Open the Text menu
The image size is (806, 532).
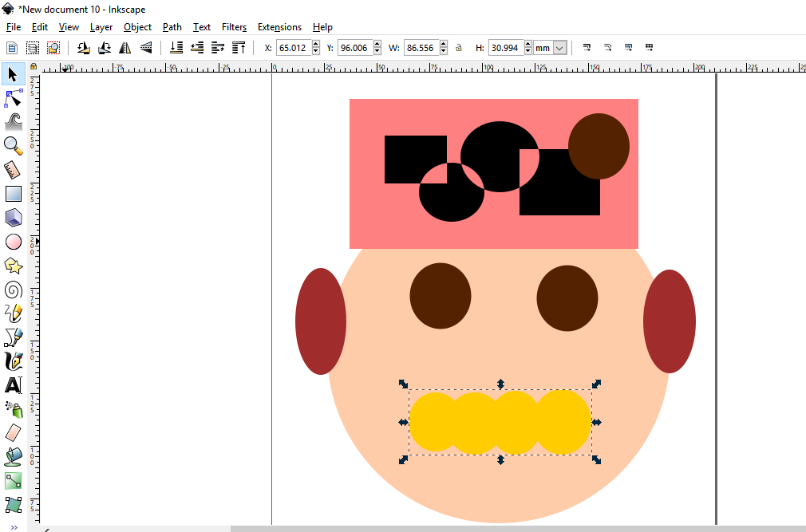click(x=201, y=27)
